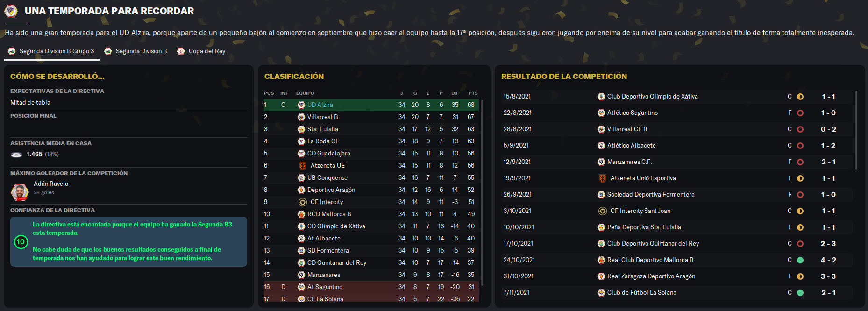Sort standings by the DIF column header
This screenshot has height=311, width=868.
click(455, 93)
